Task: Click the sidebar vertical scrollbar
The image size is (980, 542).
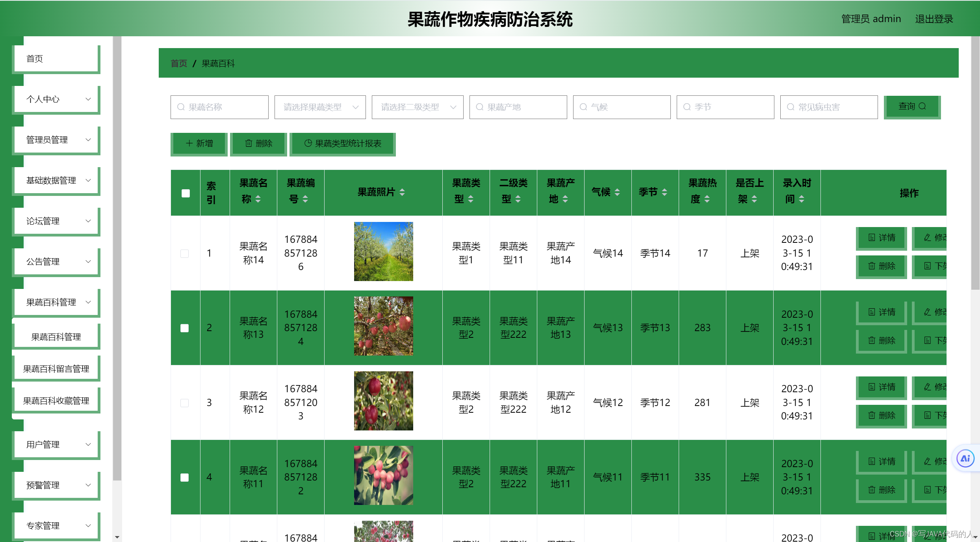Action: pyautogui.click(x=117, y=258)
